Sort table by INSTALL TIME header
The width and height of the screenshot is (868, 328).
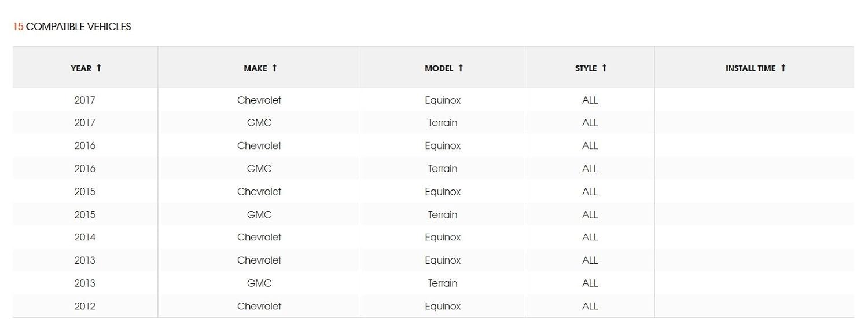(x=750, y=68)
